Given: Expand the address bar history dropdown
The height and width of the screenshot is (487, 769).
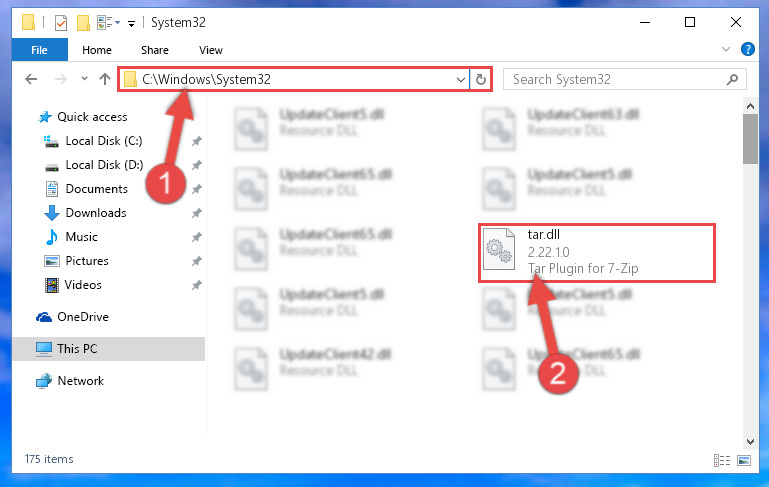Looking at the screenshot, I should (x=461, y=79).
